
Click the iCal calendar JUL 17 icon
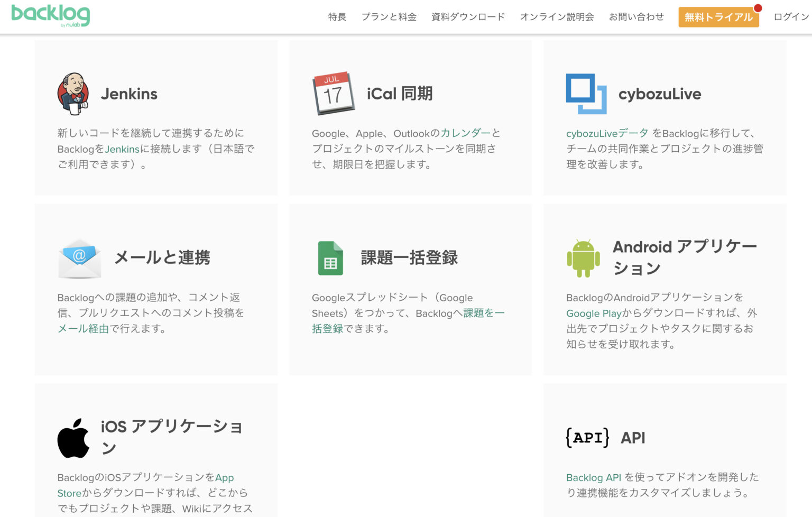pyautogui.click(x=333, y=94)
